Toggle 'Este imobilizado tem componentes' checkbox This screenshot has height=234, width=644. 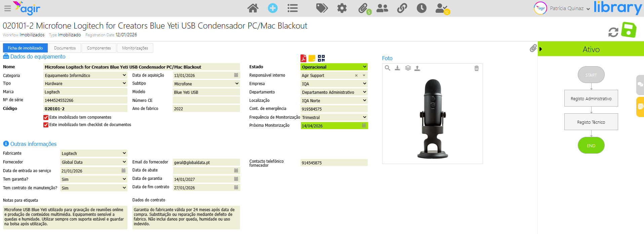point(46,117)
